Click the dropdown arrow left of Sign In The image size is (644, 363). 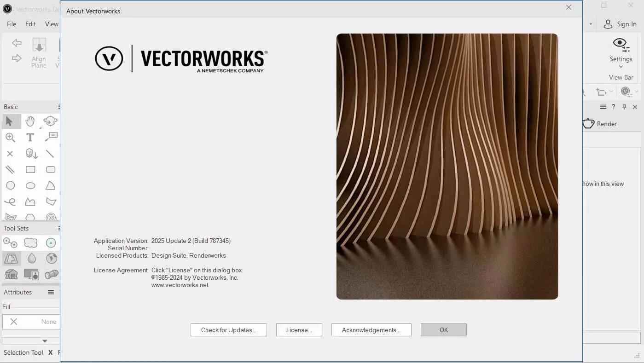tap(591, 24)
